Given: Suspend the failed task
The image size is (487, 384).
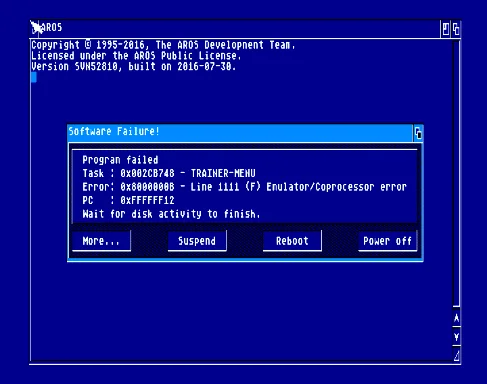Looking at the screenshot, I should pyautogui.click(x=197, y=241).
